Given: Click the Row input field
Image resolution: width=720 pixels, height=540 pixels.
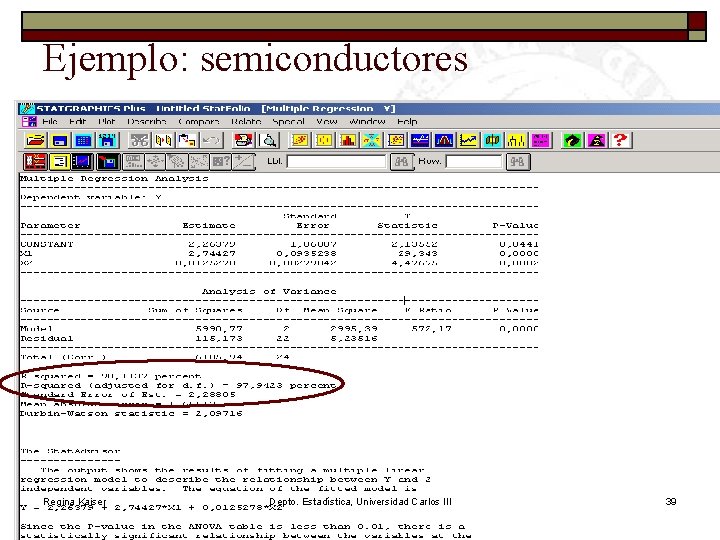Looking at the screenshot, I should pyautogui.click(x=474, y=162).
